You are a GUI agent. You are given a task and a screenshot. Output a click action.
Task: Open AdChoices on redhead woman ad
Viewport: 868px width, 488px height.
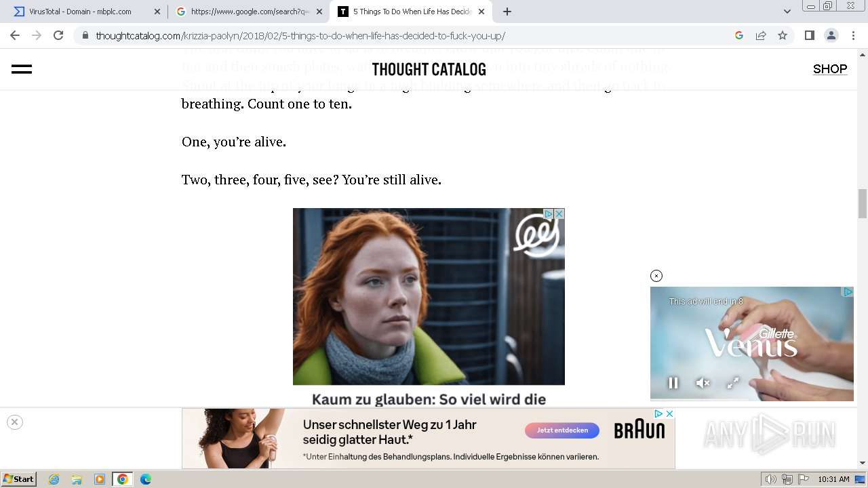[x=549, y=213]
